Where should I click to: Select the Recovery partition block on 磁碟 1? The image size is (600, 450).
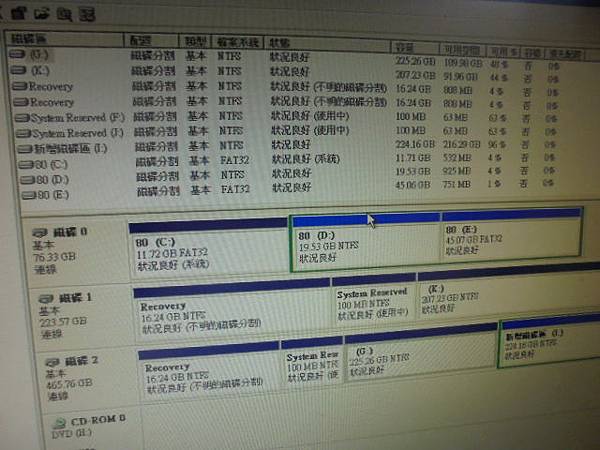coord(232,311)
